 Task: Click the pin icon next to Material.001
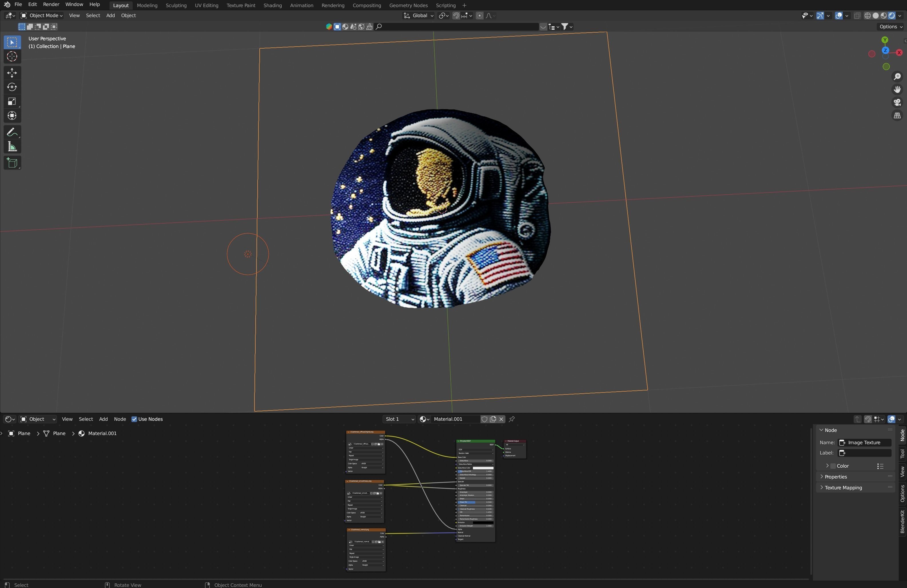512,419
